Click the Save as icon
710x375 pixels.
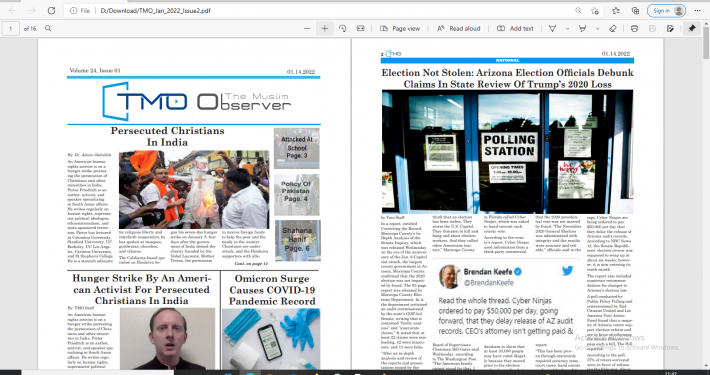click(670, 29)
